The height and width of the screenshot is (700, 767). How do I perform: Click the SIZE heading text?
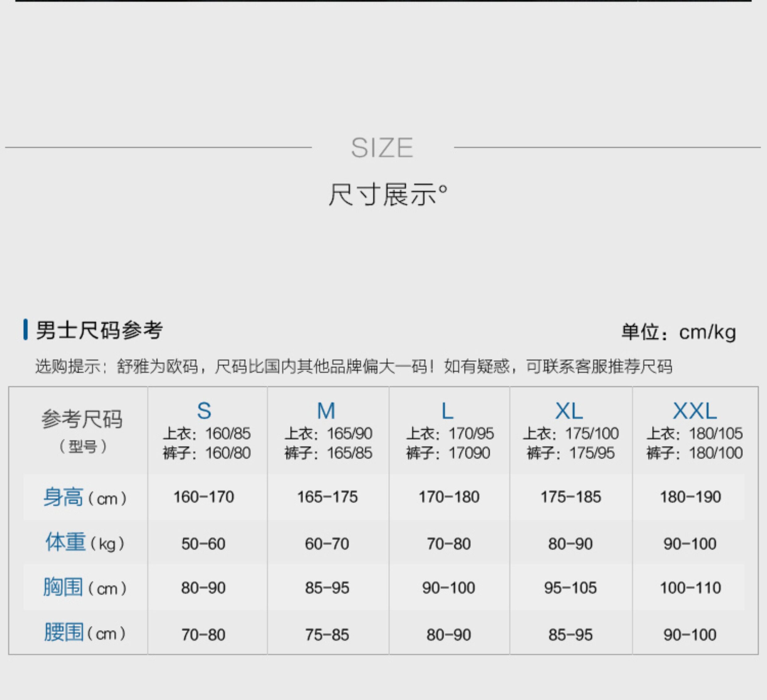[382, 147]
